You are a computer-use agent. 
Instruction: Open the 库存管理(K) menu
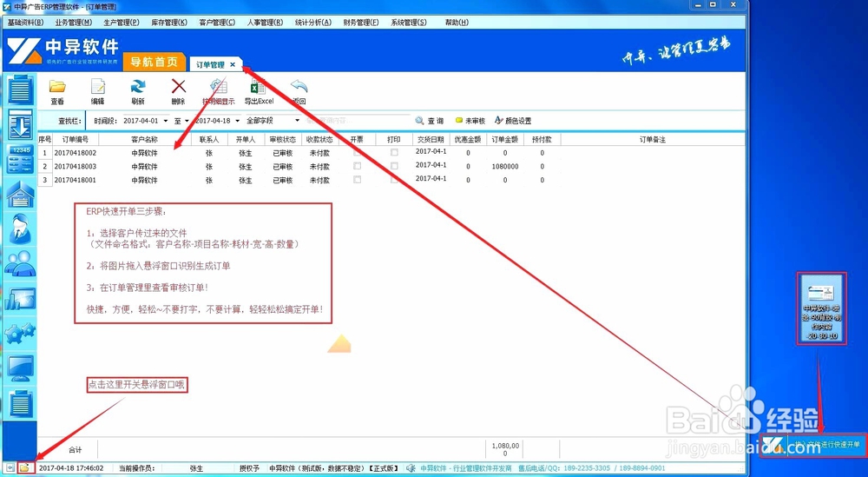click(169, 23)
